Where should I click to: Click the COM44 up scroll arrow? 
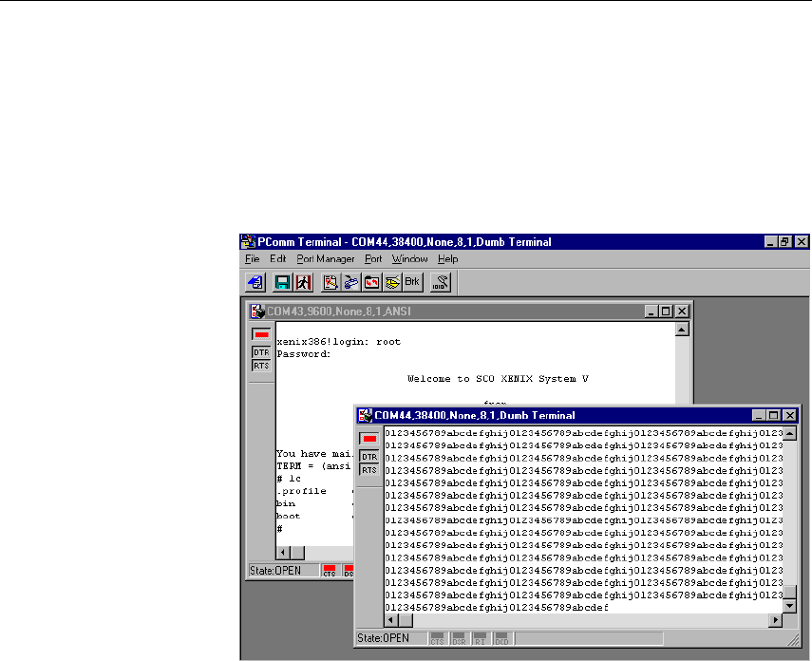coord(790,434)
